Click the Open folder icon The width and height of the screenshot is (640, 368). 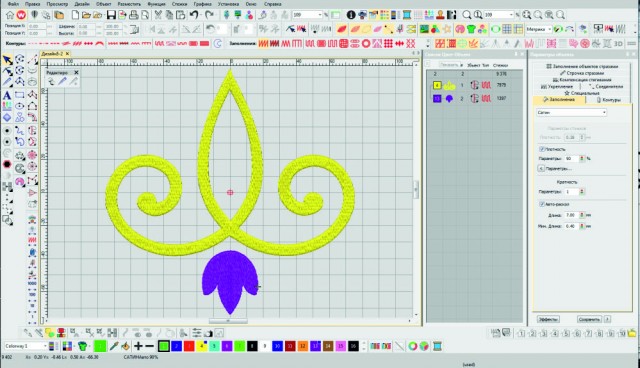[x=86, y=15]
